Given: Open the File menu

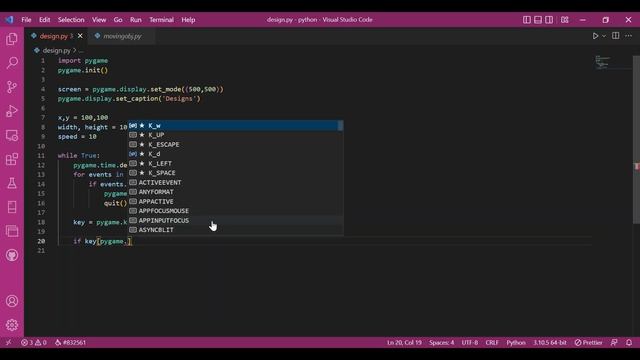Looking at the screenshot, I should point(26,20).
